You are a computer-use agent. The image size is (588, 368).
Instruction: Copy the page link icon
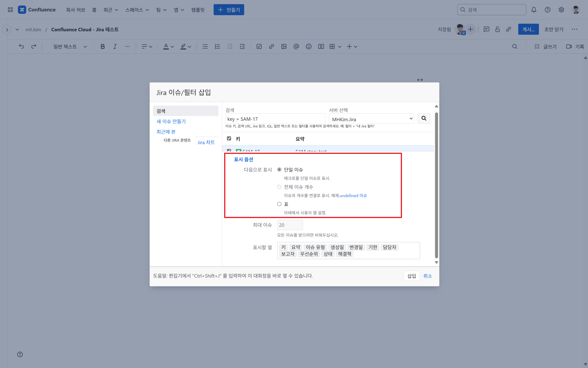509,29
